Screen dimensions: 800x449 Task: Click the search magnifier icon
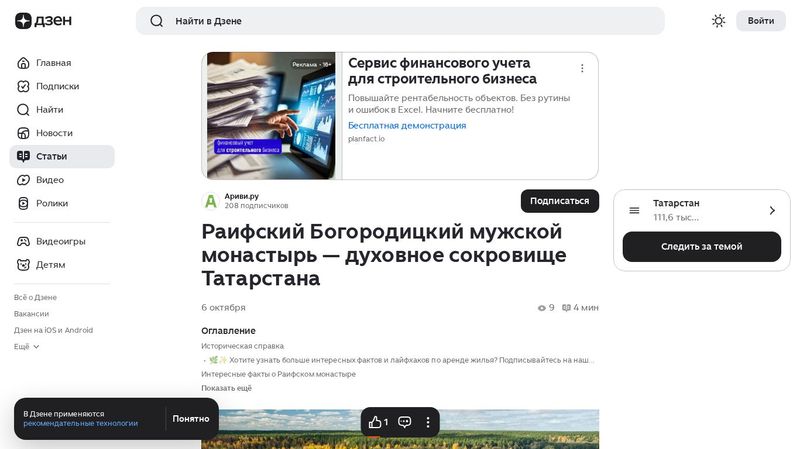pyautogui.click(x=156, y=21)
